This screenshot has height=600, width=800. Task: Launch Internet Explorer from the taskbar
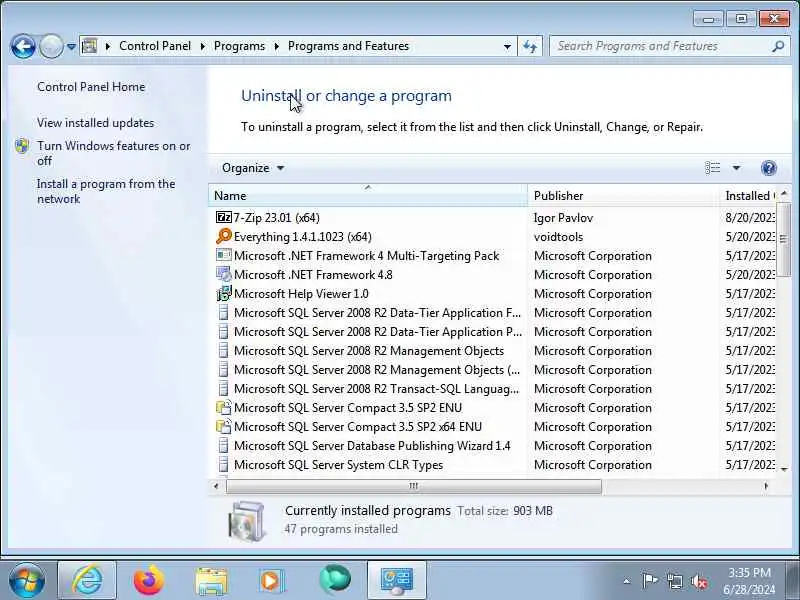click(x=87, y=580)
